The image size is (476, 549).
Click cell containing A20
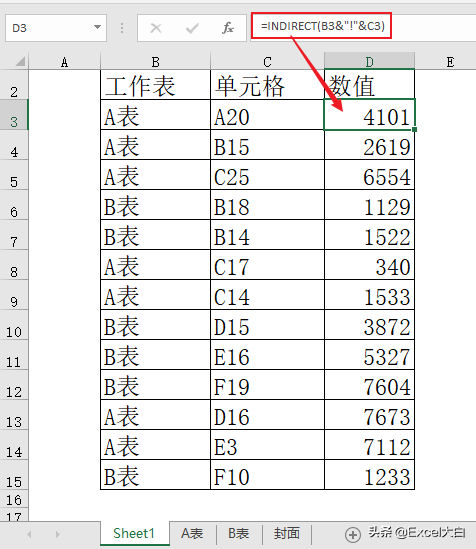pyautogui.click(x=267, y=115)
